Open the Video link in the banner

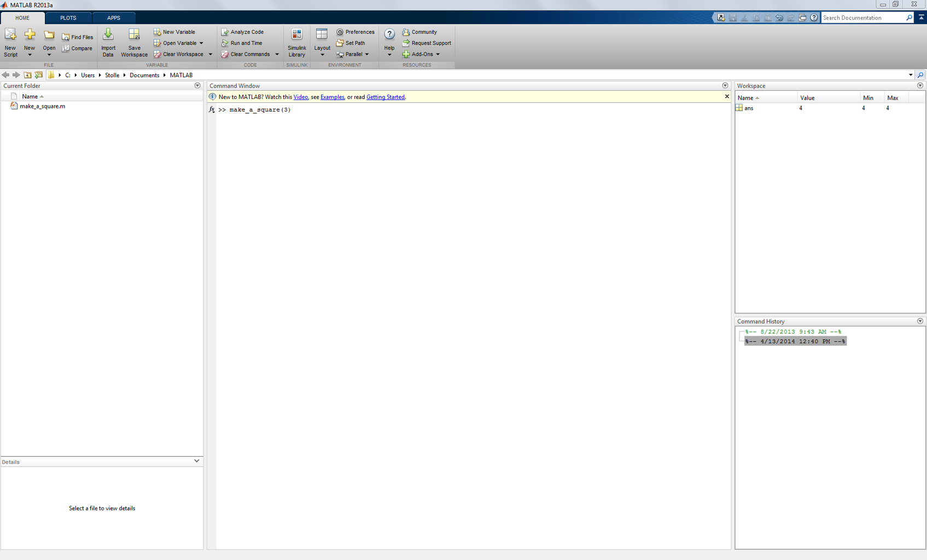tap(301, 97)
